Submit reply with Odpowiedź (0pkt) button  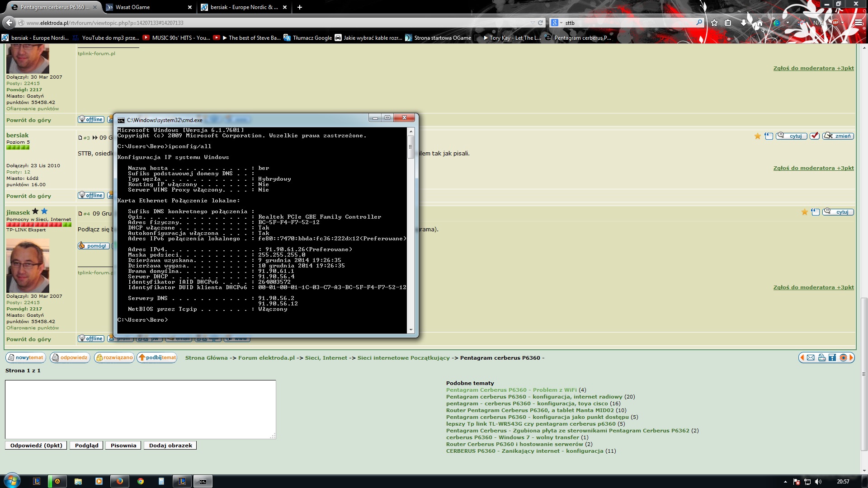pos(36,446)
